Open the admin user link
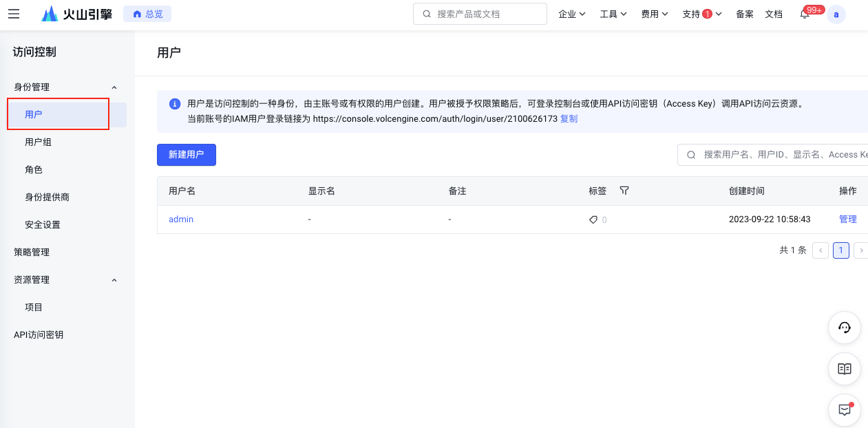This screenshot has width=868, height=428. tap(181, 220)
